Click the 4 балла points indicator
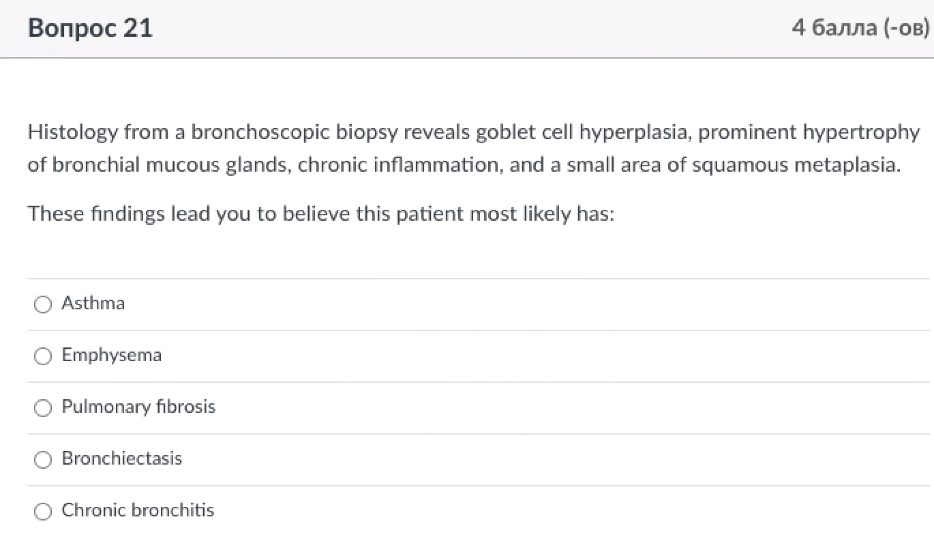This screenshot has height=560, width=934. tap(860, 28)
